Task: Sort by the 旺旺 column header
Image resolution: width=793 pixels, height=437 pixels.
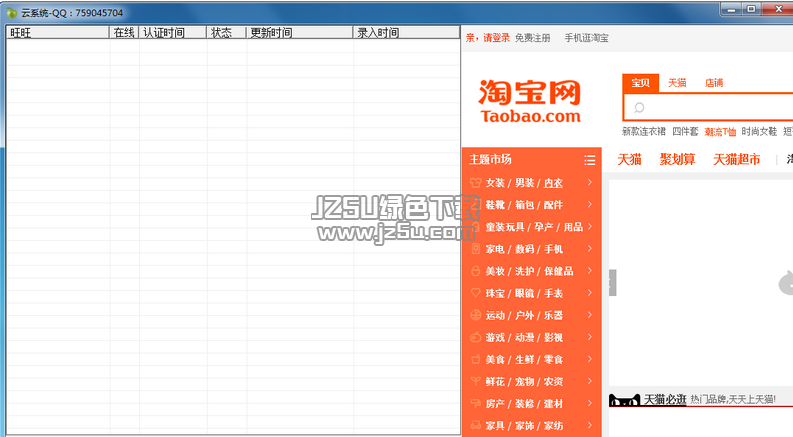Action: (x=58, y=33)
